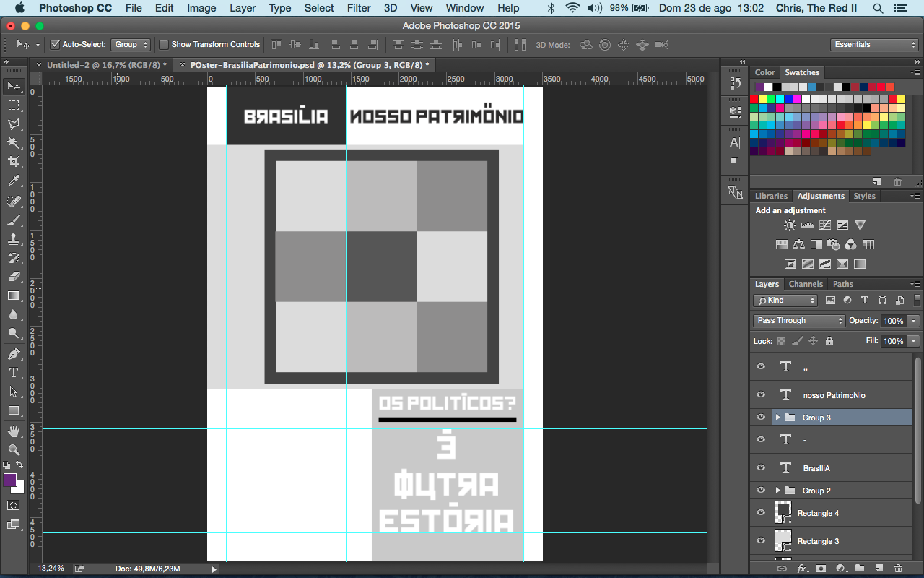
Task: Open the status bar Doc info arrow
Action: [x=214, y=569]
